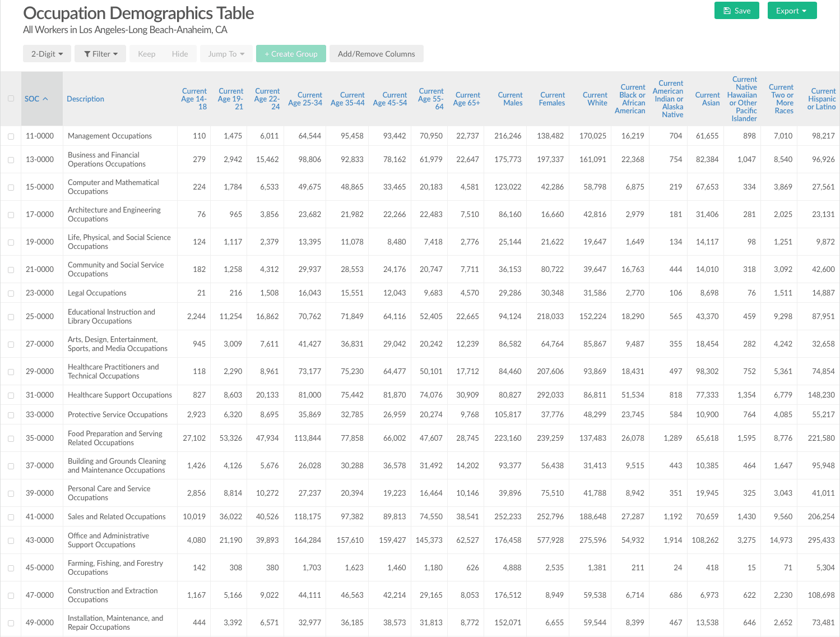This screenshot has height=637, width=840.
Task: Sort by Current Asian column header
Action: 708,99
